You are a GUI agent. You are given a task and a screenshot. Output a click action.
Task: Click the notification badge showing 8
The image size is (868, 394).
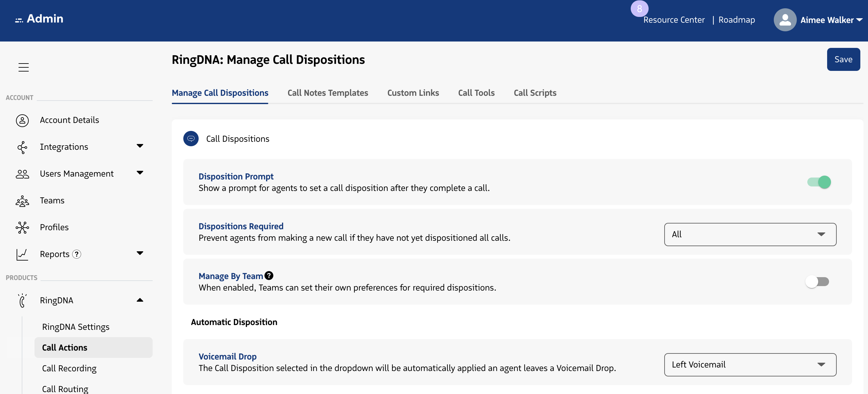click(639, 8)
